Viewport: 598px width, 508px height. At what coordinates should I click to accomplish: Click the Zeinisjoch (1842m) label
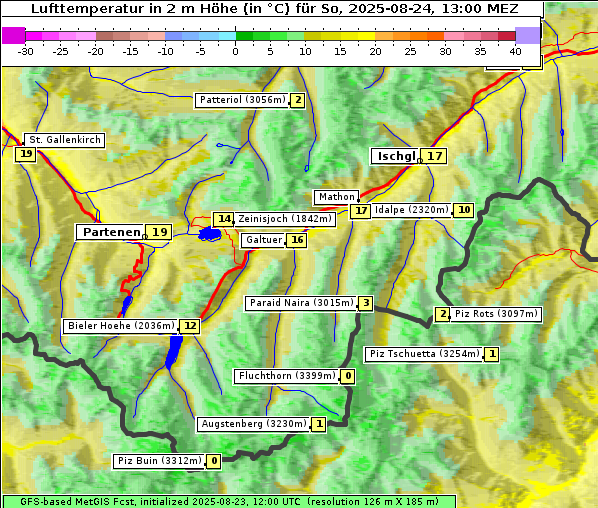(x=285, y=219)
